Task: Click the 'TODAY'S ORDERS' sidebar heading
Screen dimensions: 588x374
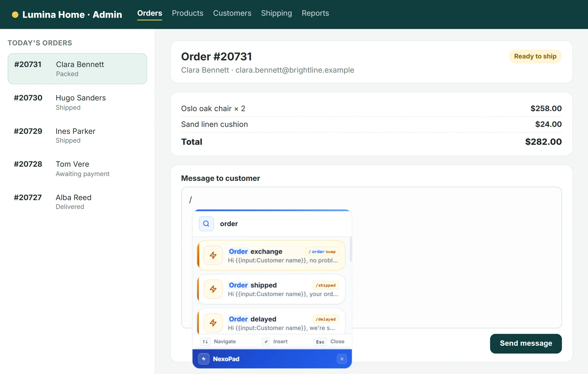Action: [x=40, y=43]
